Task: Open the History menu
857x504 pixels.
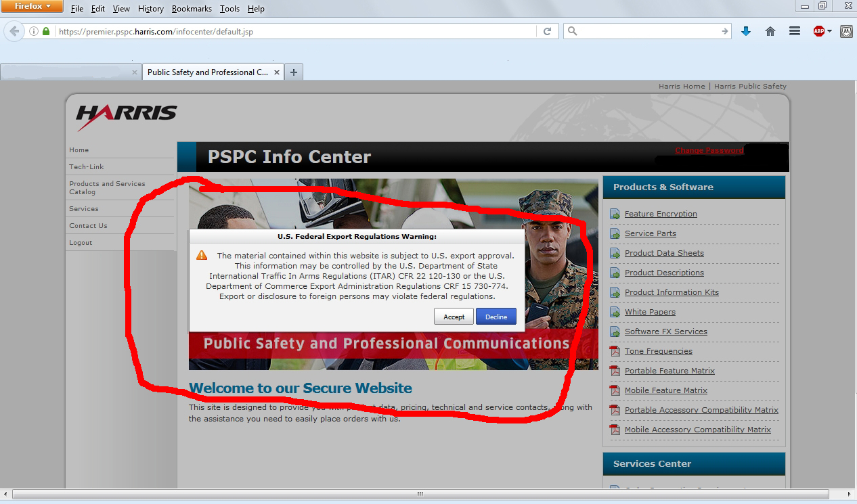Action: (x=150, y=9)
